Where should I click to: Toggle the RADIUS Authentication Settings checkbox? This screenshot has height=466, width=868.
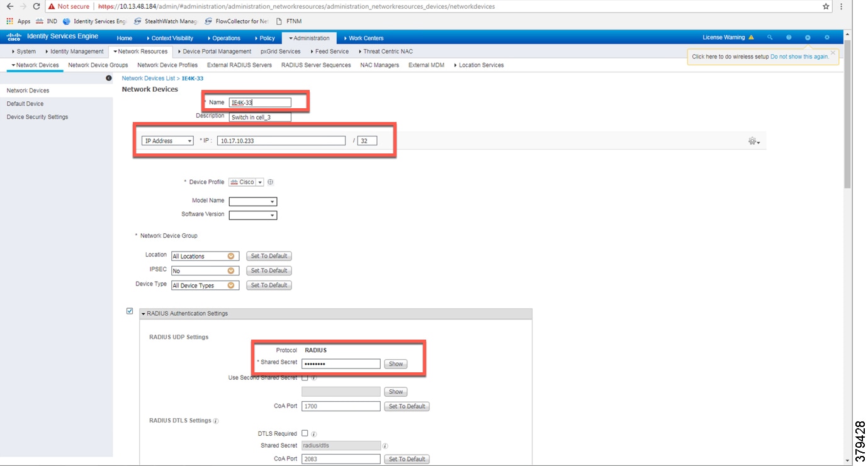point(130,311)
